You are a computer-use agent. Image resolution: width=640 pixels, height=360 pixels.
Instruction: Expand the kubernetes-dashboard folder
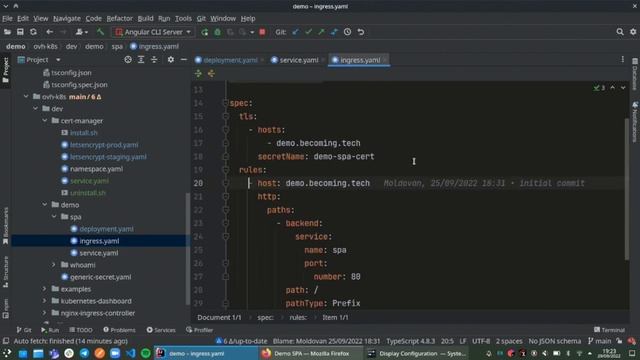point(44,301)
